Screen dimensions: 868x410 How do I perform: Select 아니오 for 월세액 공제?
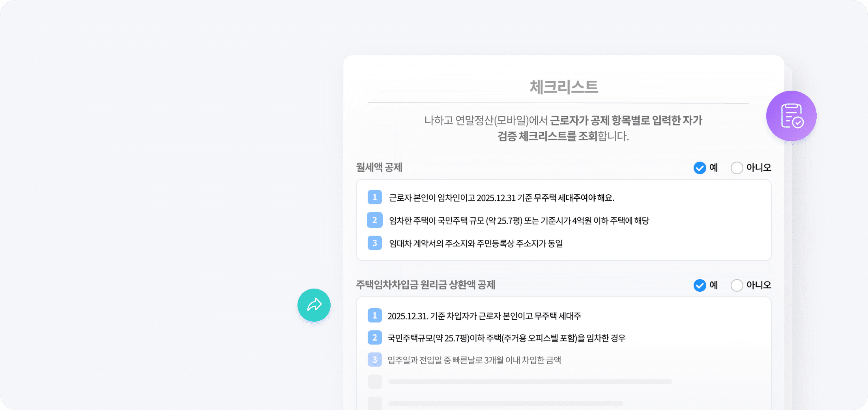point(737,168)
